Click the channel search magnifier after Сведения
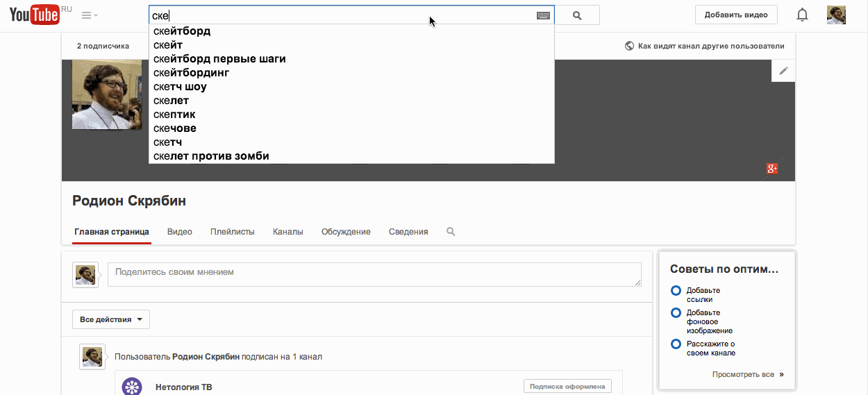868x395 pixels. pos(451,232)
